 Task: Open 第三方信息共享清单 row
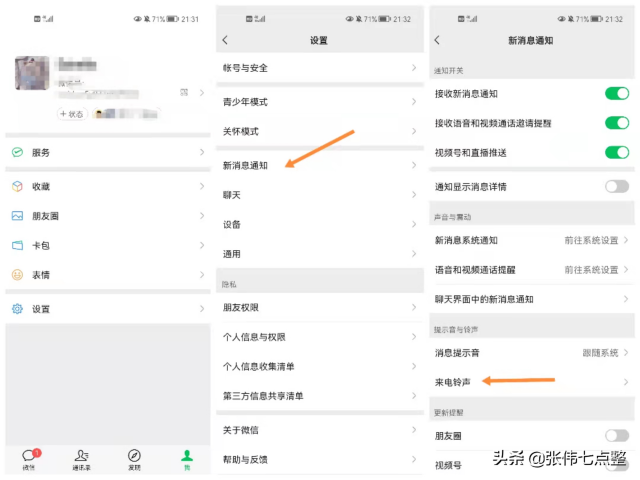pyautogui.click(x=320, y=396)
